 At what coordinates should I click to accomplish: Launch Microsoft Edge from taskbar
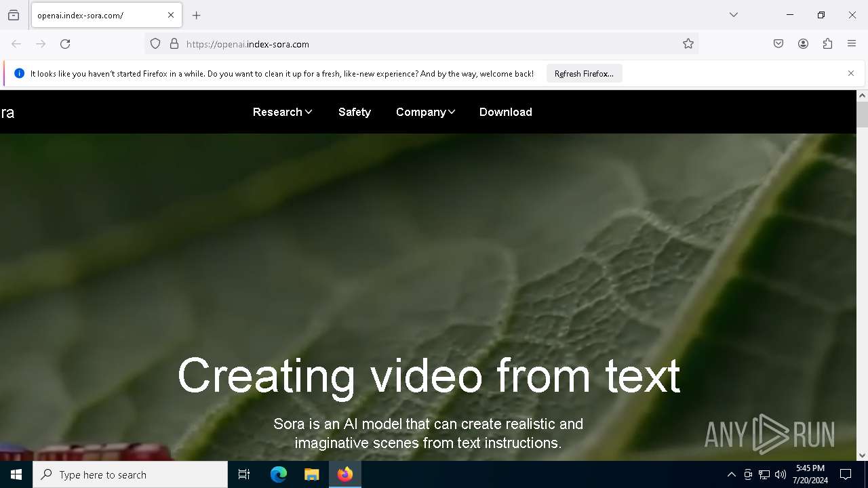[279, 474]
